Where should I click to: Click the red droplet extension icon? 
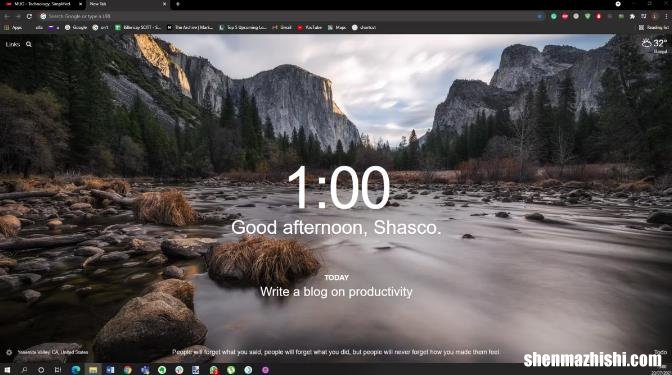598,16
